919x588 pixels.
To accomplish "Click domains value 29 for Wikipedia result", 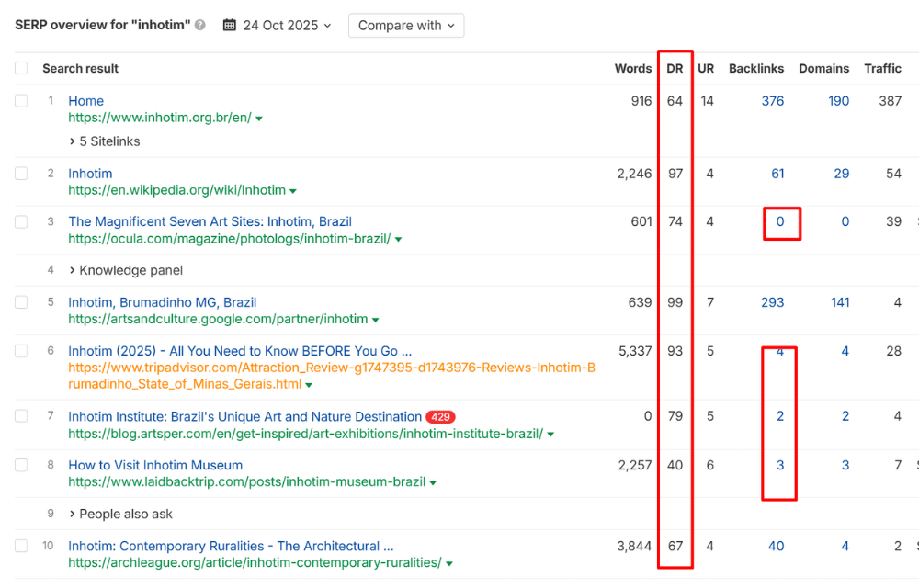I will (842, 174).
